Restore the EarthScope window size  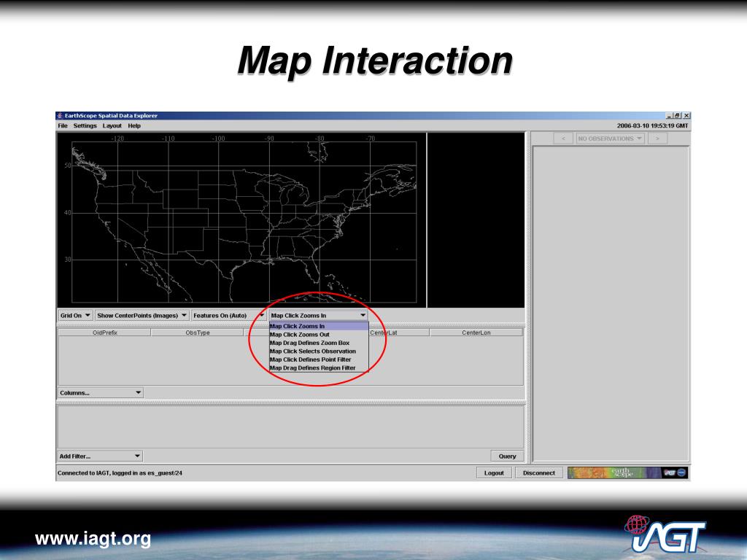[x=678, y=116]
